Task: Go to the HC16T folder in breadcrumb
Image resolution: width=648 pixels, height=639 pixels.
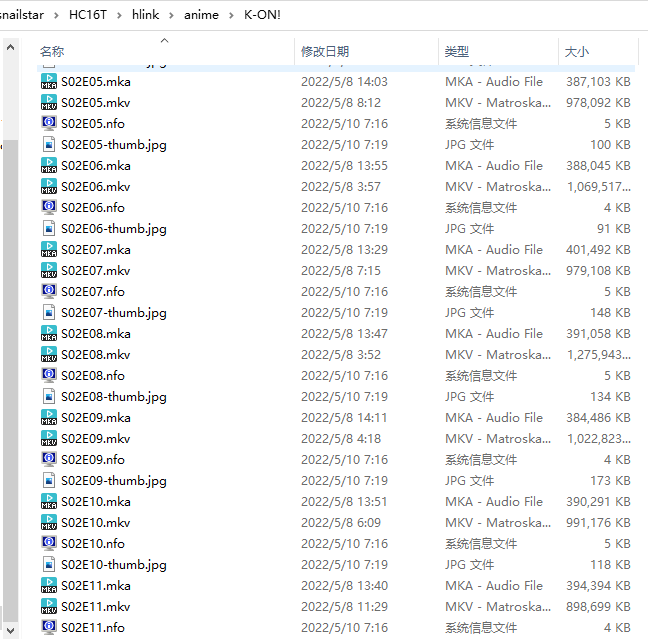Action: click(88, 15)
